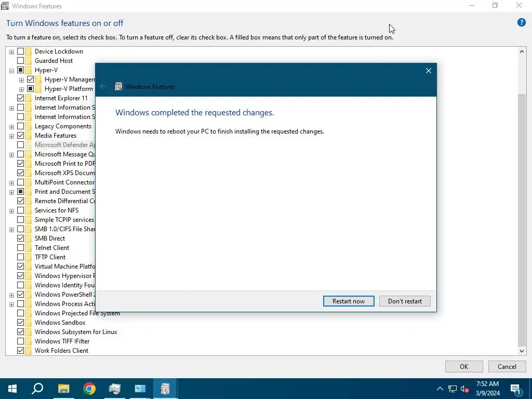Click OK in Windows Features window
The height and width of the screenshot is (399, 532).
(464, 366)
